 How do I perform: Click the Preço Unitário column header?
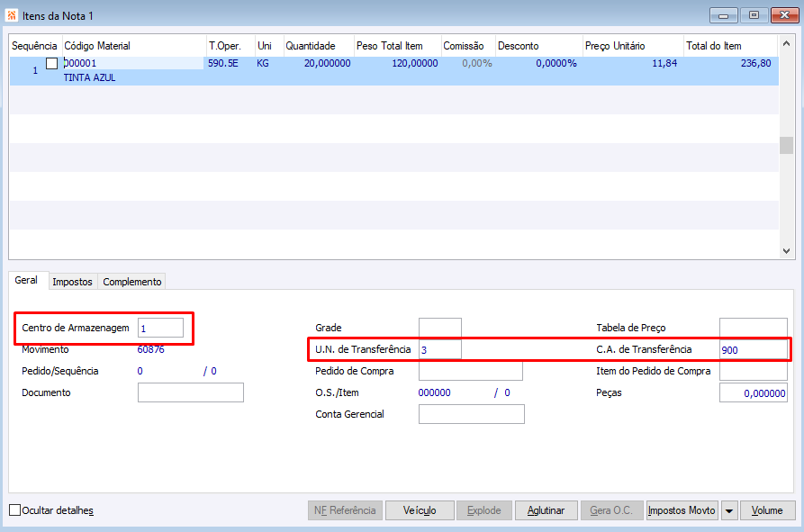click(x=633, y=46)
